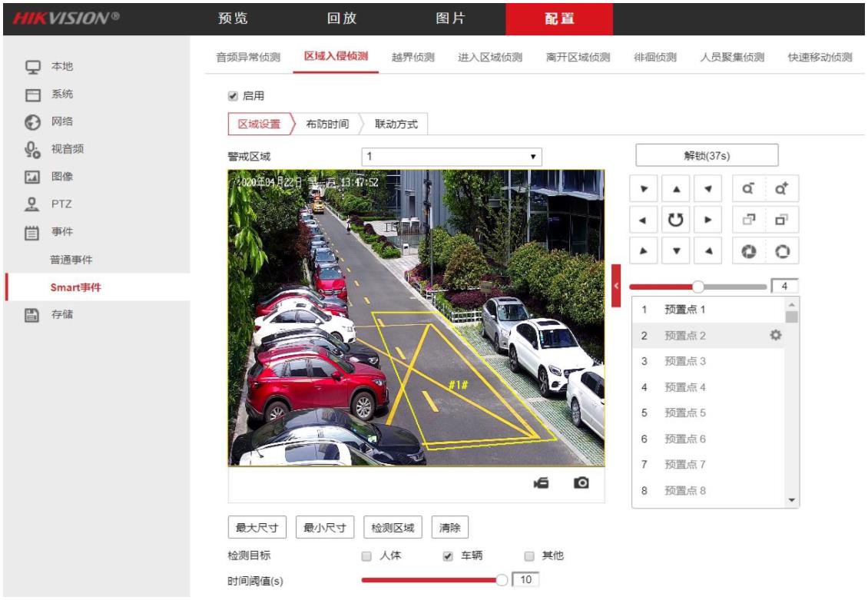Viewport: 868px width, 600px height.
Task: Close the iris with the aperture icon
Action: [748, 251]
